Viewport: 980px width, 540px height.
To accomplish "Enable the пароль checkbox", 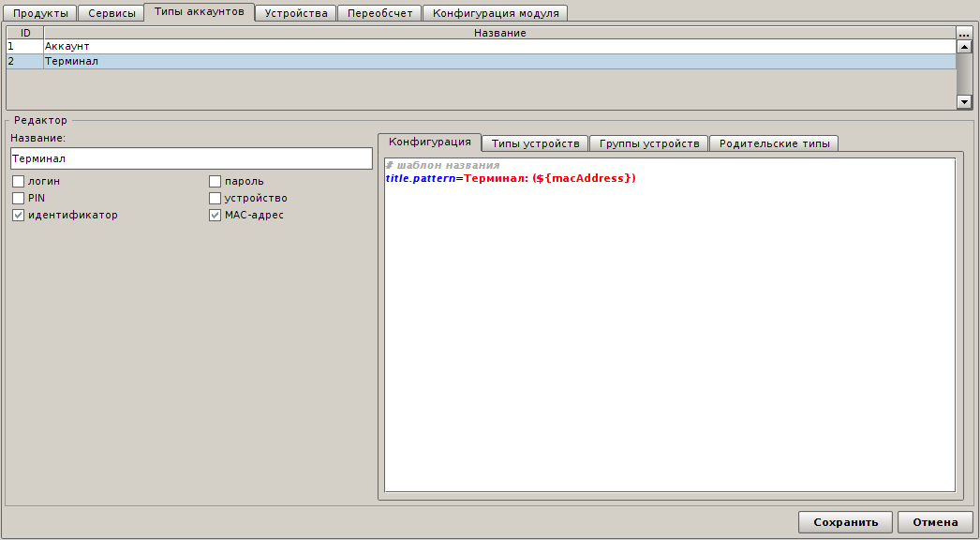I will coord(215,181).
